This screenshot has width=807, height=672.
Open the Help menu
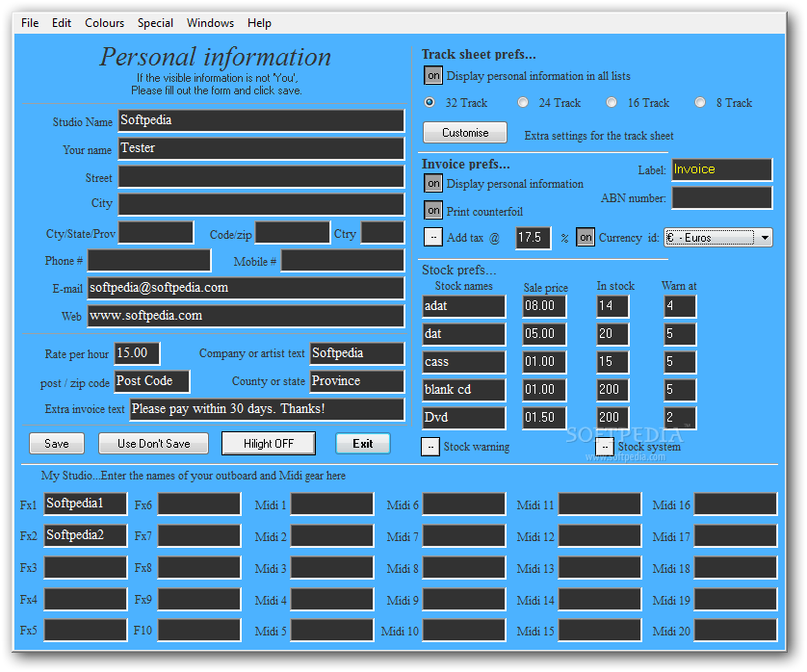259,23
